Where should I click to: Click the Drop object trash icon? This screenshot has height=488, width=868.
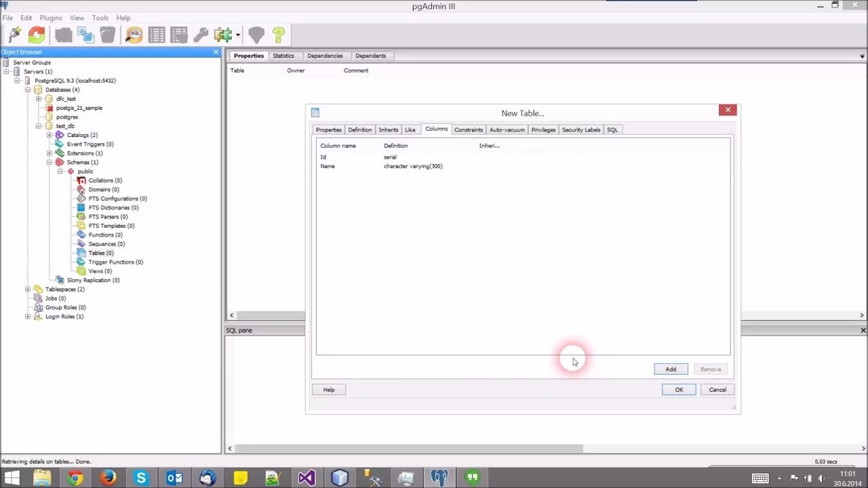tap(108, 35)
